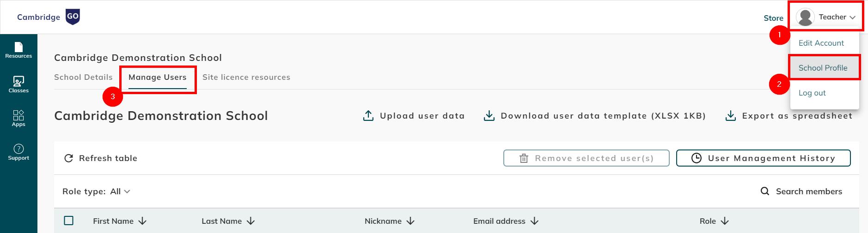The width and height of the screenshot is (868, 233).
Task: Choose Log out from account menu
Action: (x=812, y=93)
